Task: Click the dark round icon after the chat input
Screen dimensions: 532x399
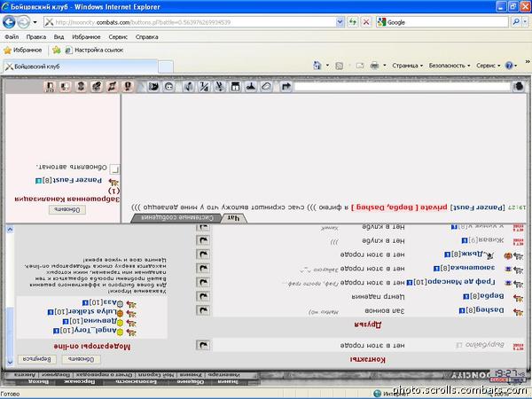Action: pyautogui.click(x=519, y=87)
